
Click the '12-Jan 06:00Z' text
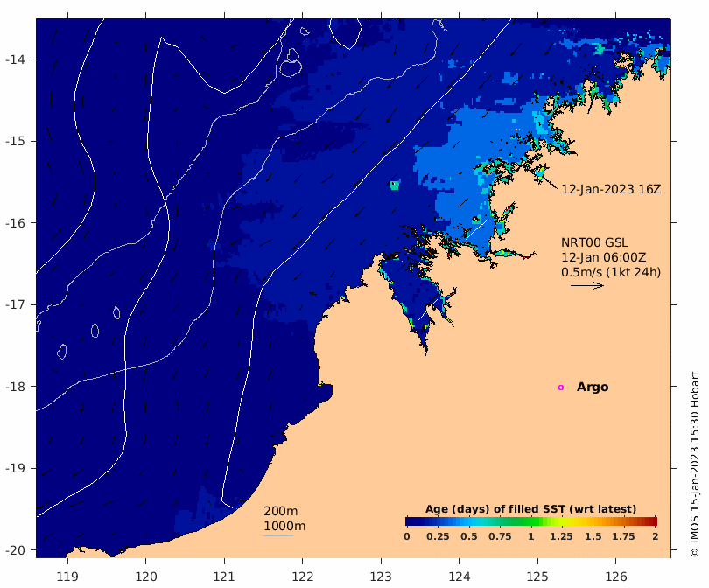pyautogui.click(x=604, y=257)
